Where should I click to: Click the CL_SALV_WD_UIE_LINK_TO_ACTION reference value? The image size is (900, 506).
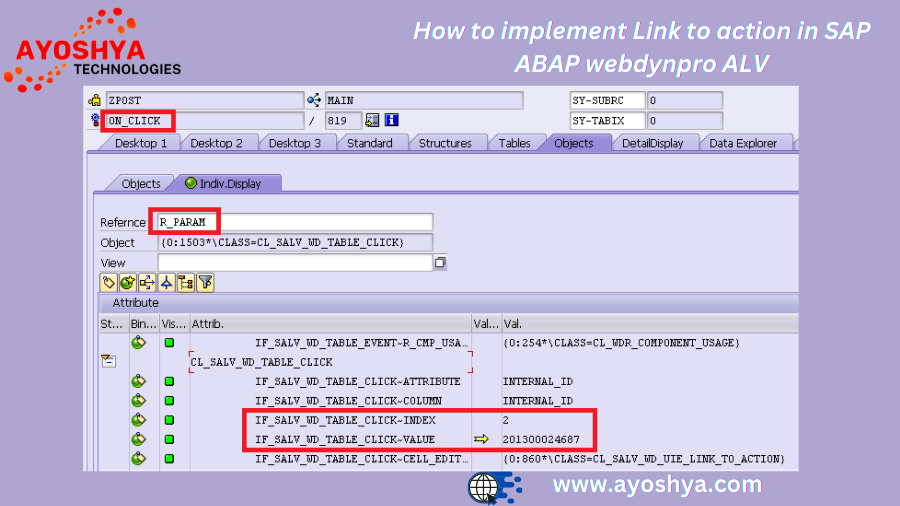643,458
